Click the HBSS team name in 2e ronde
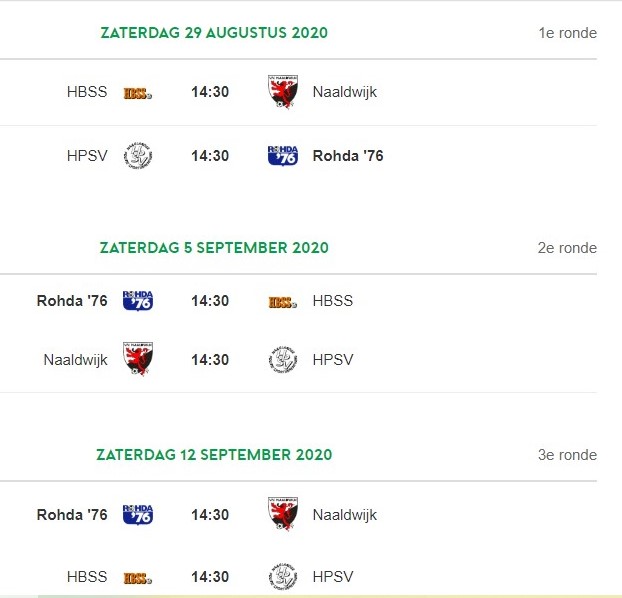622x598 pixels. 333,301
